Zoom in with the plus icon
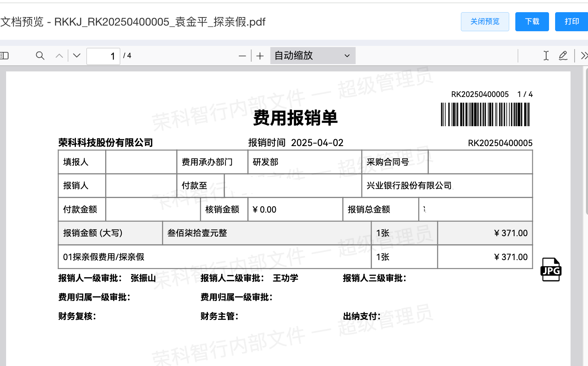Viewport: 588px width, 366px height. (x=260, y=56)
